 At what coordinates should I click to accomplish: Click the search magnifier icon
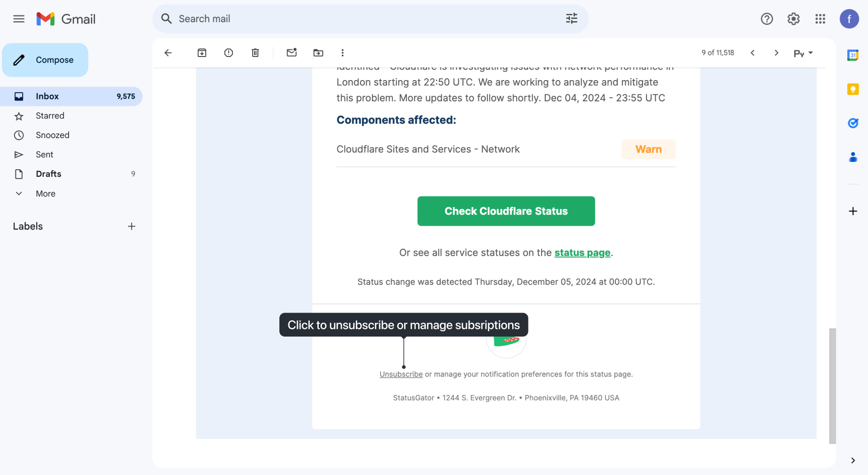166,19
